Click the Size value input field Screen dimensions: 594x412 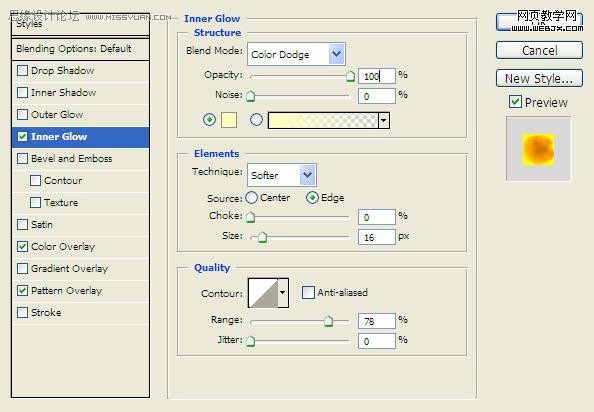[377, 237]
